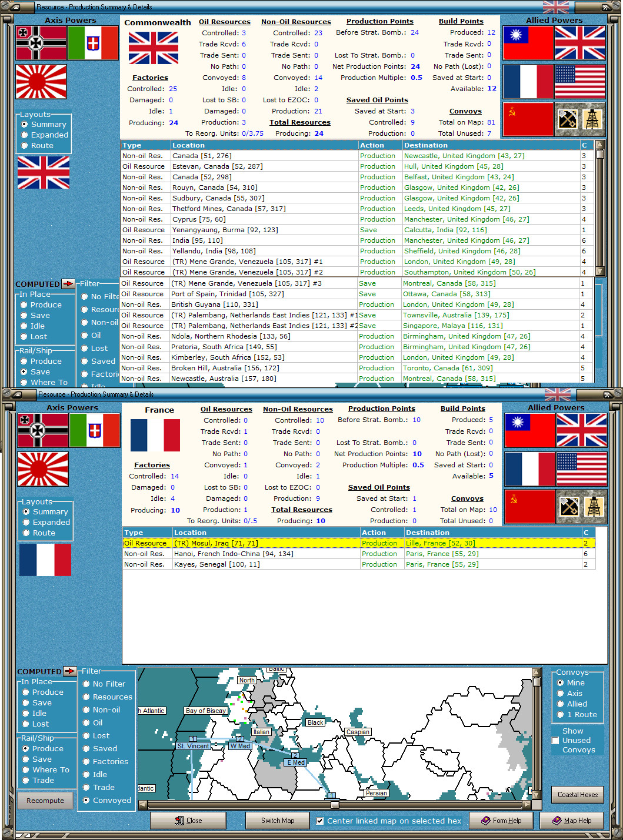The image size is (623, 840).
Task: Click the oil derrick icon in the bottom window
Action: (594, 507)
